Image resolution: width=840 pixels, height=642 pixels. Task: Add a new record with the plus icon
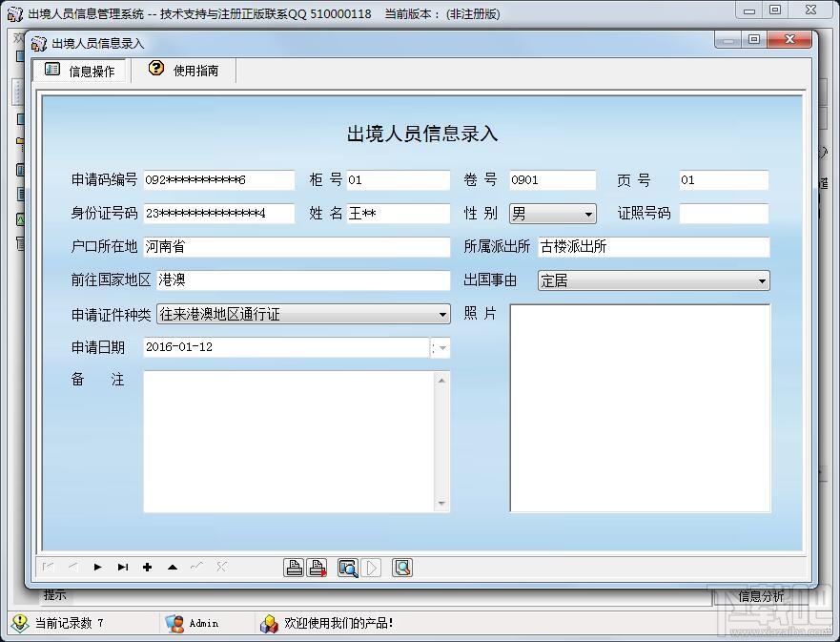click(147, 567)
